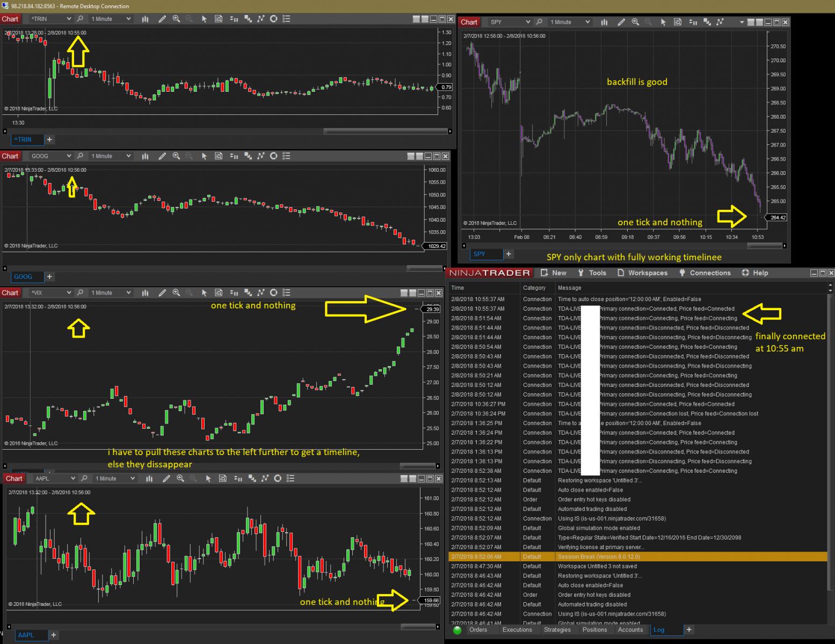The height and width of the screenshot is (644, 835).
Task: Open drawing tools pencil in AAPL chart
Action: click(x=166, y=479)
